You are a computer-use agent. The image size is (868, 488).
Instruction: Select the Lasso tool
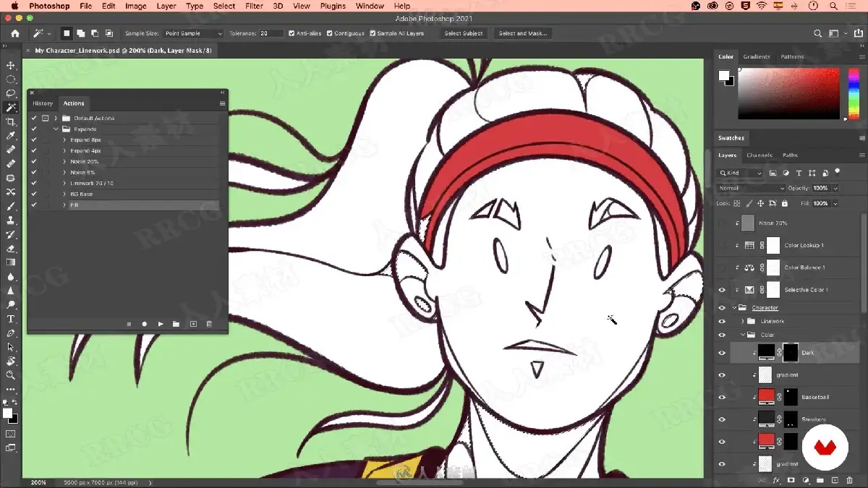point(11,93)
